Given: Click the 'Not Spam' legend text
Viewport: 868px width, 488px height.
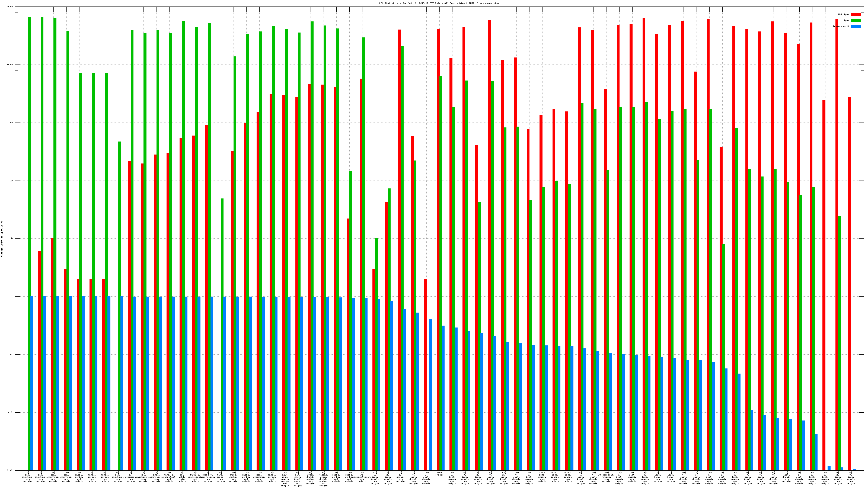Looking at the screenshot, I should pos(844,14).
